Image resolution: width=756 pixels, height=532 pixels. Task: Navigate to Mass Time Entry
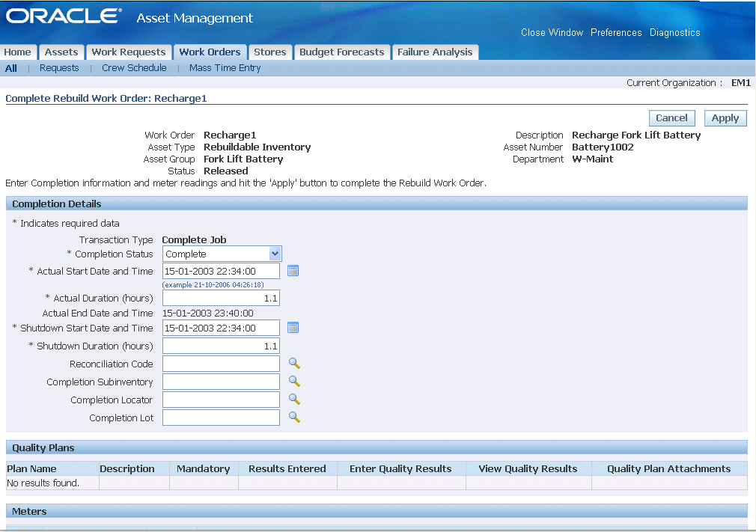pyautogui.click(x=225, y=68)
